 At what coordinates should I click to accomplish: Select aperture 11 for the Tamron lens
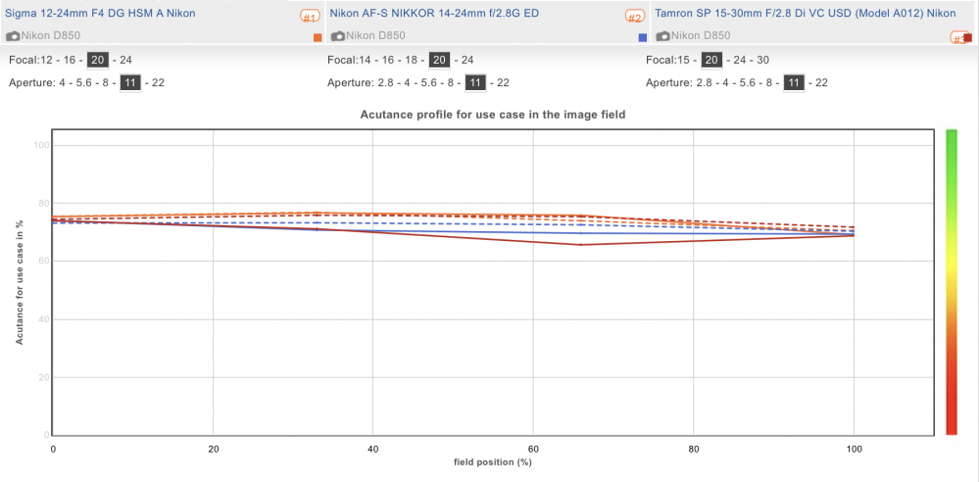(x=794, y=82)
